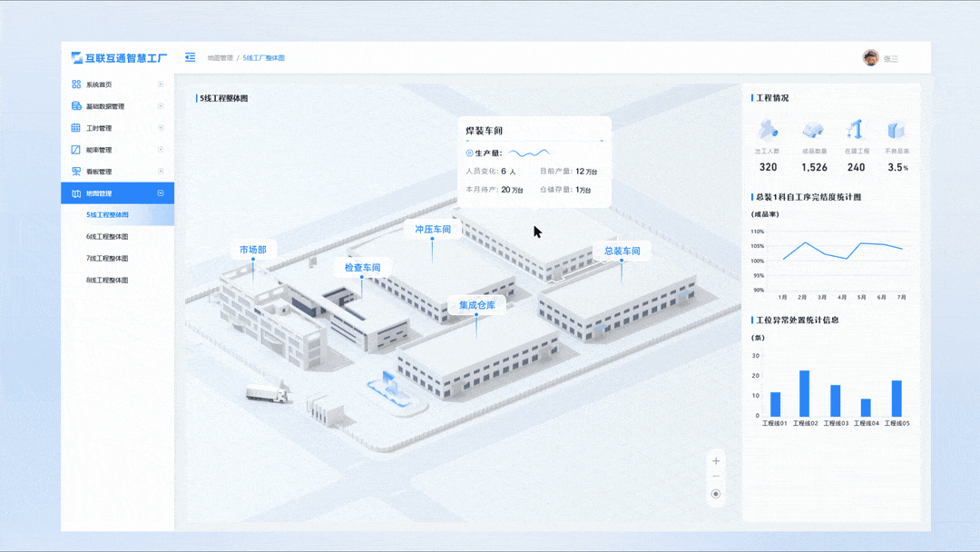This screenshot has height=552, width=980.
Task: Click the 工程线01 bar in chart
Action: pos(775,404)
